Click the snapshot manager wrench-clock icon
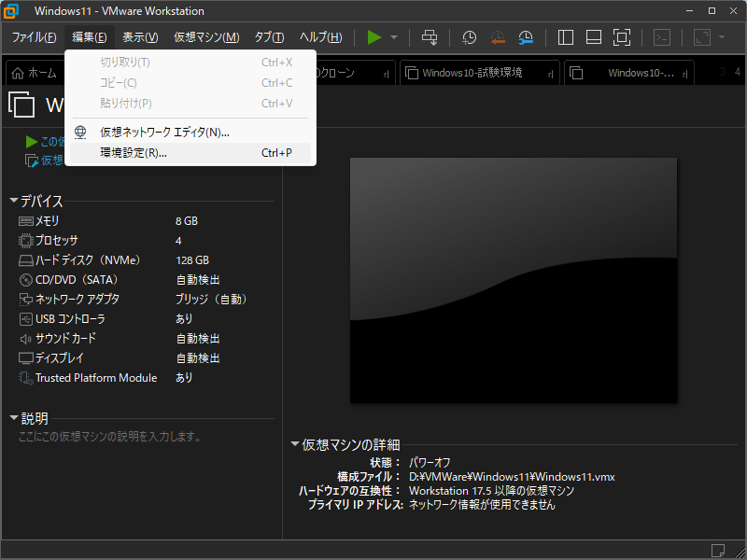Image resolution: width=747 pixels, height=560 pixels. point(527,37)
